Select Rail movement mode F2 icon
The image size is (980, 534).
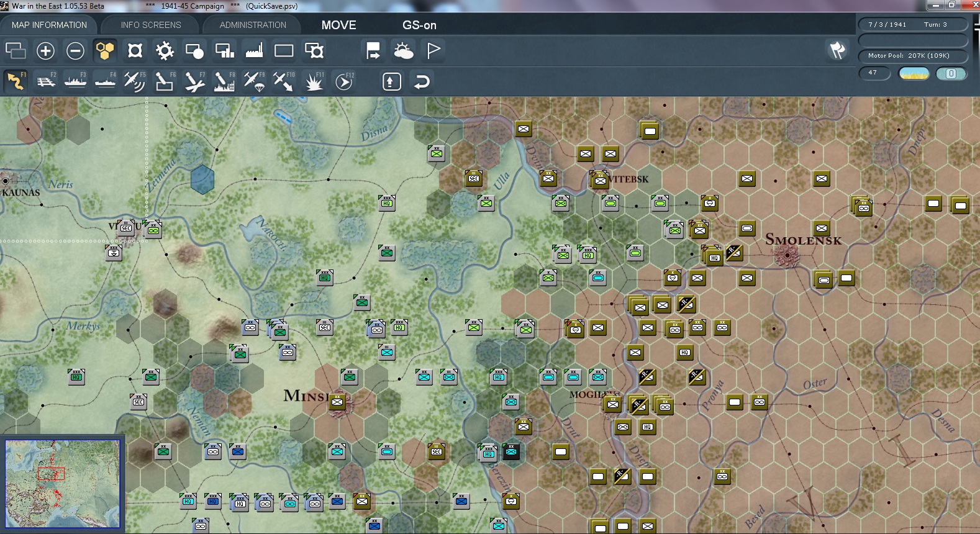[x=45, y=81]
